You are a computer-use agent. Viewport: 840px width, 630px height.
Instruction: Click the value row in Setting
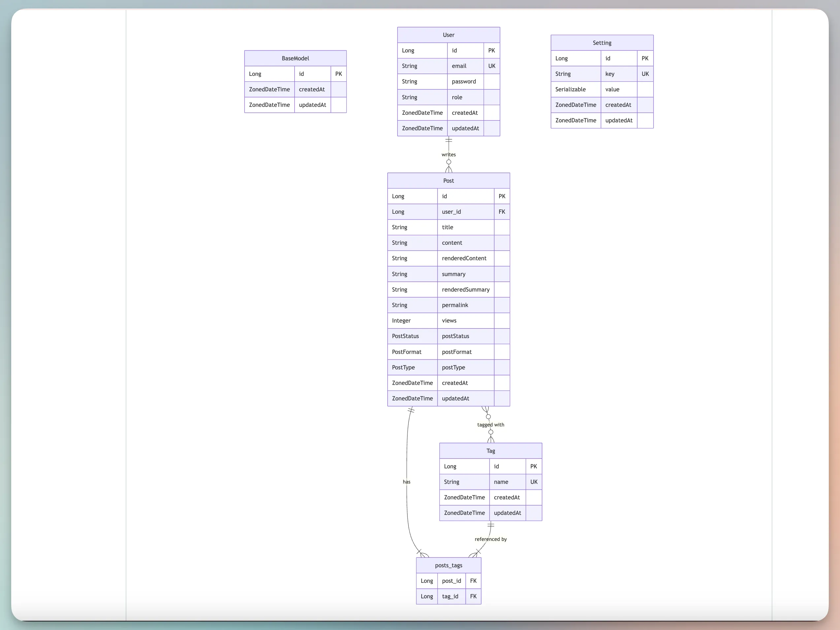point(613,89)
